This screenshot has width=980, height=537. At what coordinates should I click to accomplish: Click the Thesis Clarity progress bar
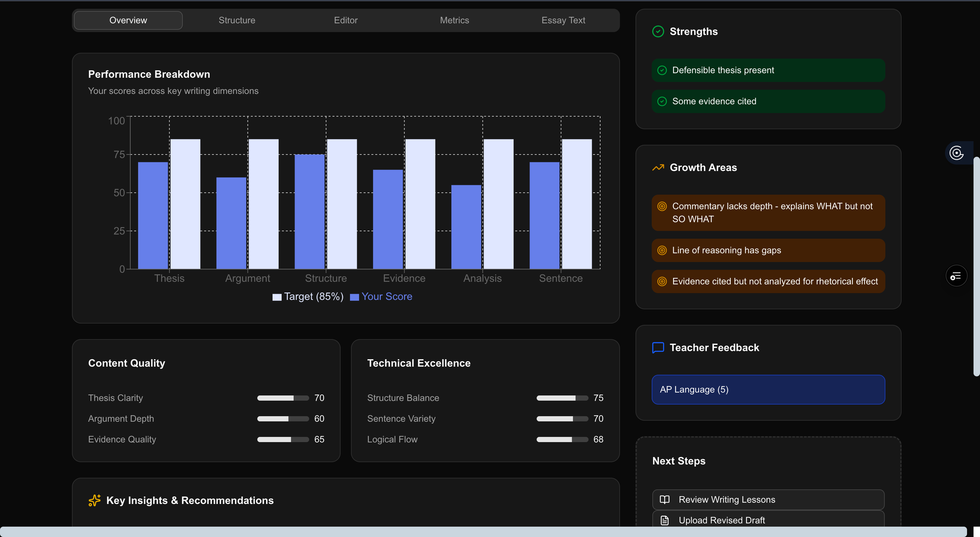tap(283, 398)
